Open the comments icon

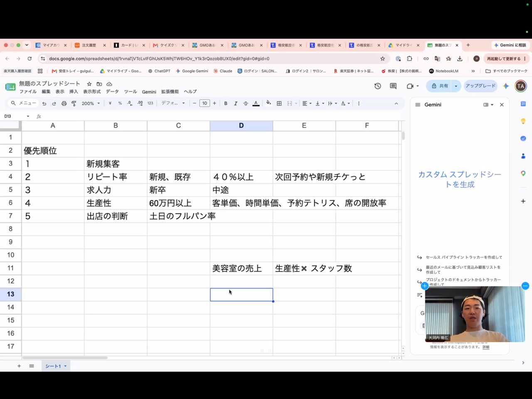pos(393,86)
